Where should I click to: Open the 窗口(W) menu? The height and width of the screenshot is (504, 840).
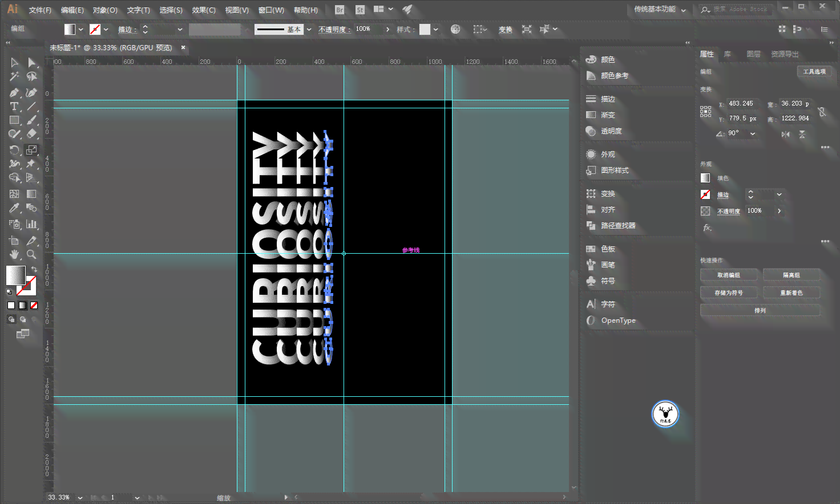point(271,10)
